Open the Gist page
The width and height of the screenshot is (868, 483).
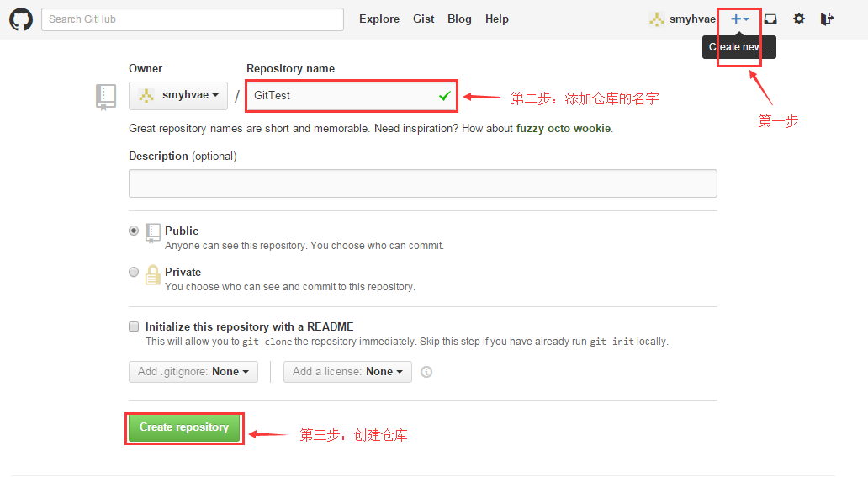423,19
